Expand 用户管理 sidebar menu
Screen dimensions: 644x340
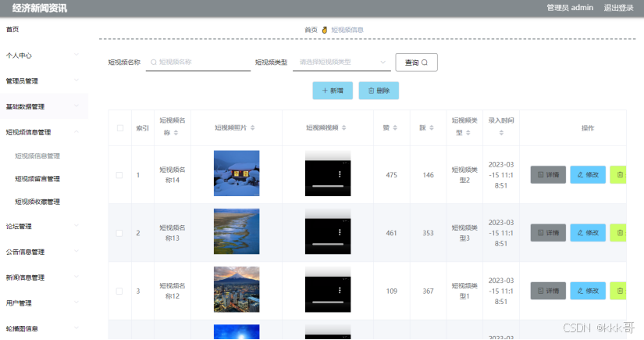43,303
